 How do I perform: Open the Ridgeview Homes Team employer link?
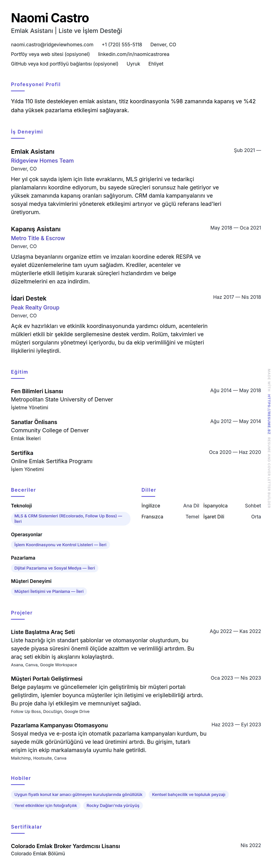(42, 161)
